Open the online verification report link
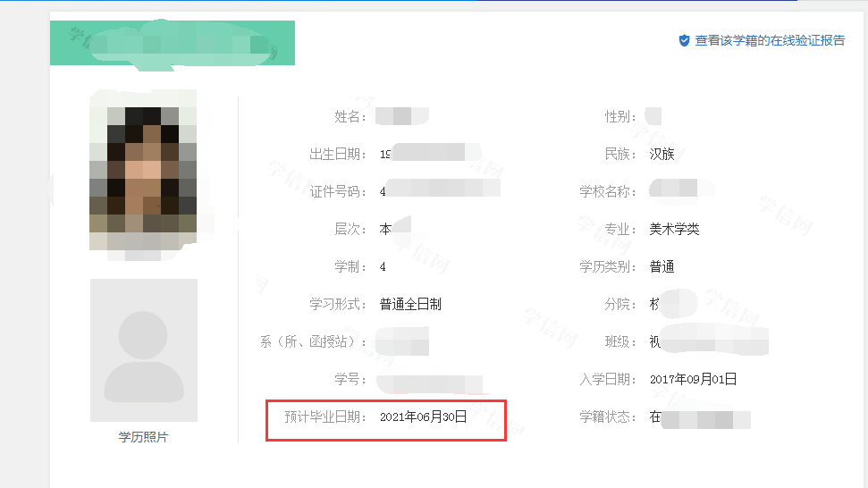The height and width of the screenshot is (488, 868). [x=770, y=40]
